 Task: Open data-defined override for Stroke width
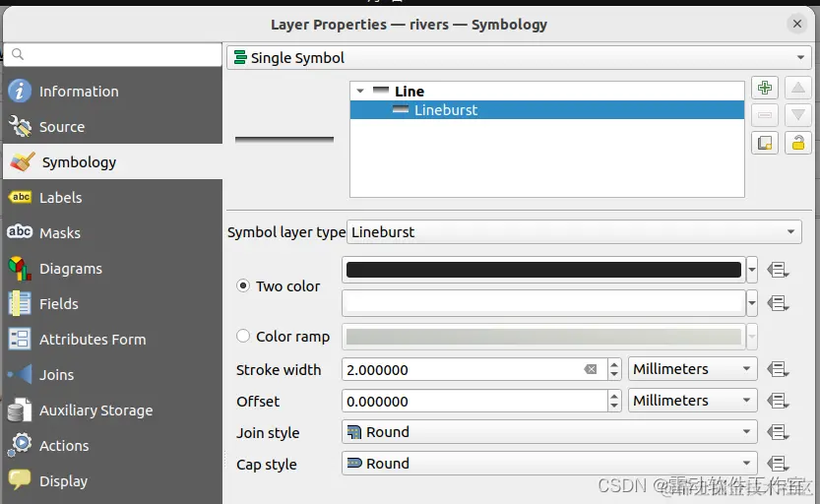pyautogui.click(x=778, y=369)
